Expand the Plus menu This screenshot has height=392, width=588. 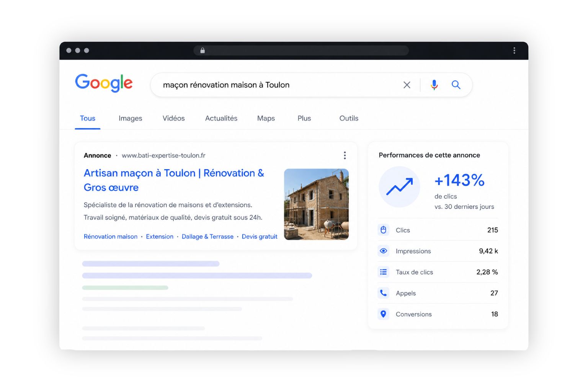click(304, 118)
